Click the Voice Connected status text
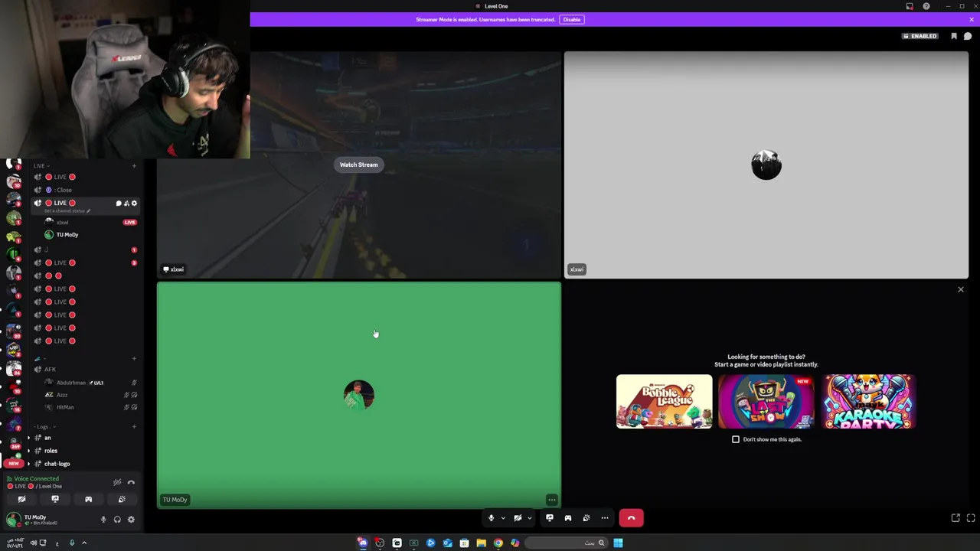The width and height of the screenshot is (980, 551). click(36, 479)
